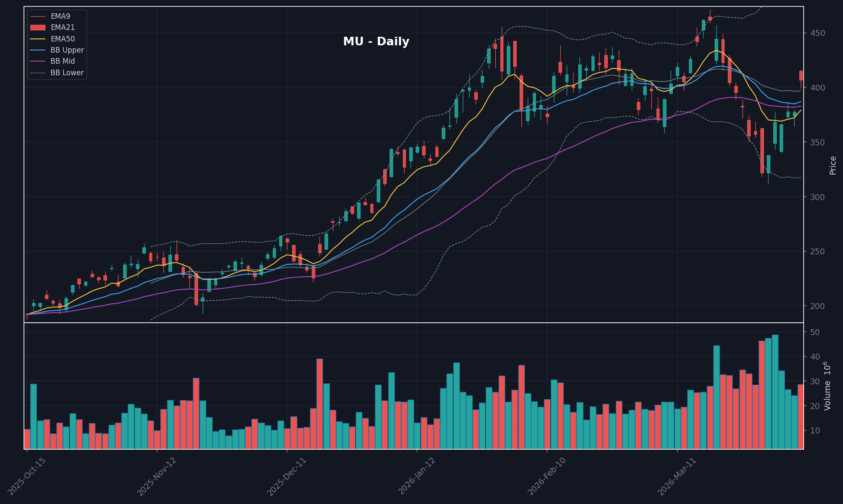Click the BB Mid purple legend line
This screenshot has height=504, width=843.
38,61
